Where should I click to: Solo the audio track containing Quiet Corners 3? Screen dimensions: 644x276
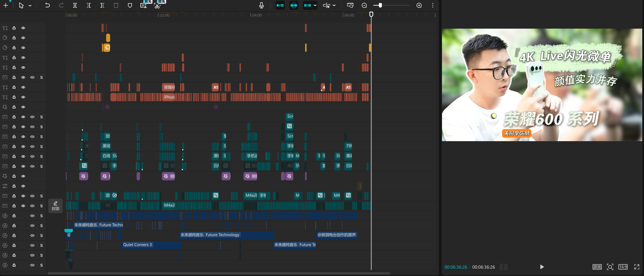pos(41,245)
